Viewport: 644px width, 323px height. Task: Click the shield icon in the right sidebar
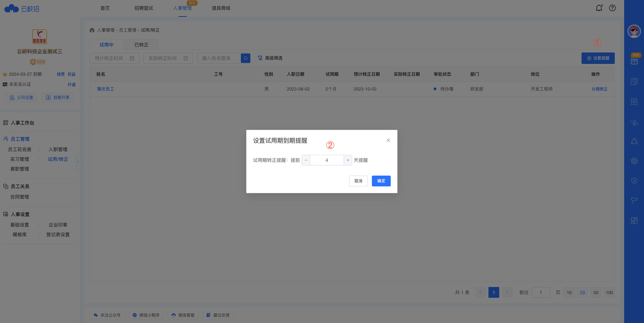(x=633, y=180)
